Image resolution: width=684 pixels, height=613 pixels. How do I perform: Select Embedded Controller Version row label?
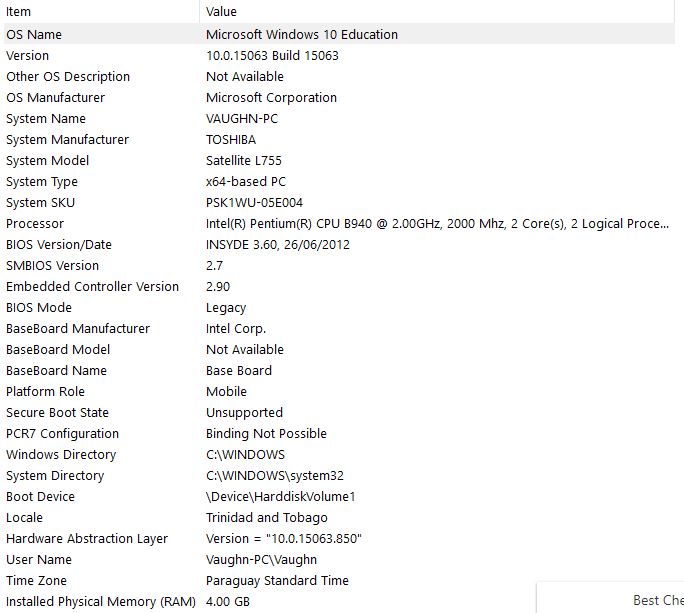click(x=92, y=286)
